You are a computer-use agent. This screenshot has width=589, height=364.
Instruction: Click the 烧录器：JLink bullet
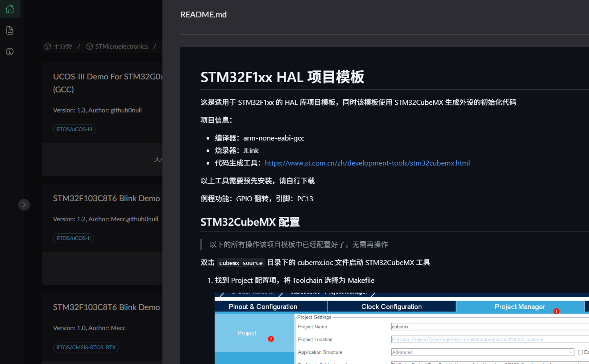coord(237,150)
